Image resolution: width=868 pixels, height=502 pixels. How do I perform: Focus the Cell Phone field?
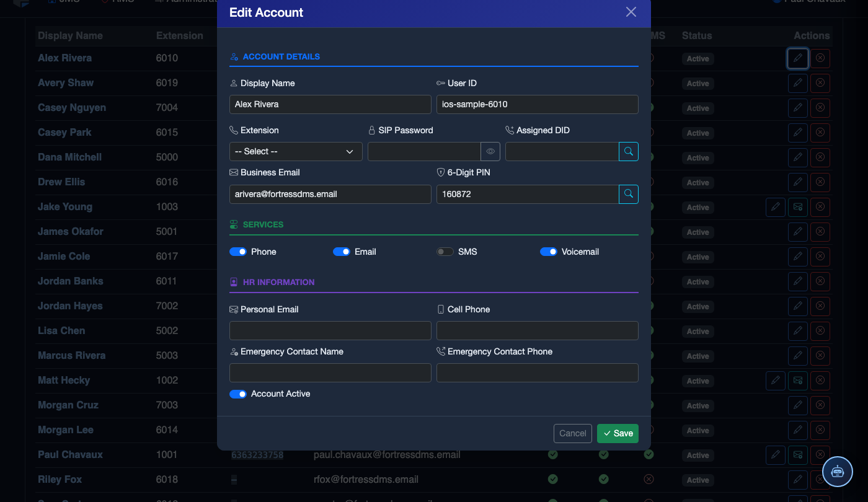click(x=538, y=330)
